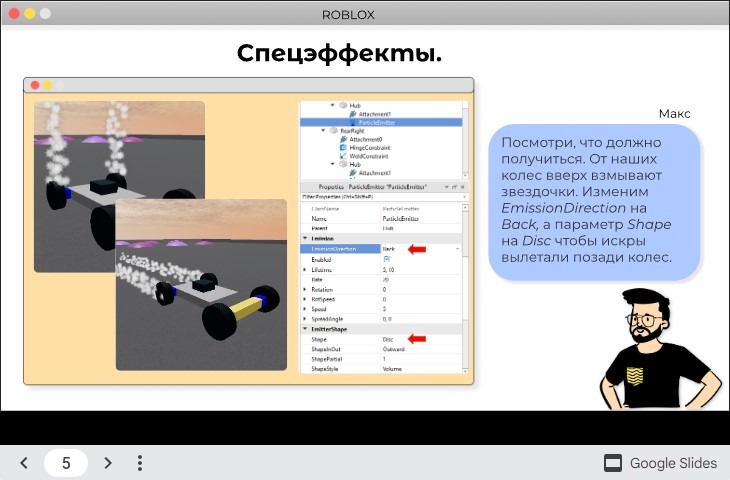Click the Google Slides presentation icon

pyautogui.click(x=613, y=463)
